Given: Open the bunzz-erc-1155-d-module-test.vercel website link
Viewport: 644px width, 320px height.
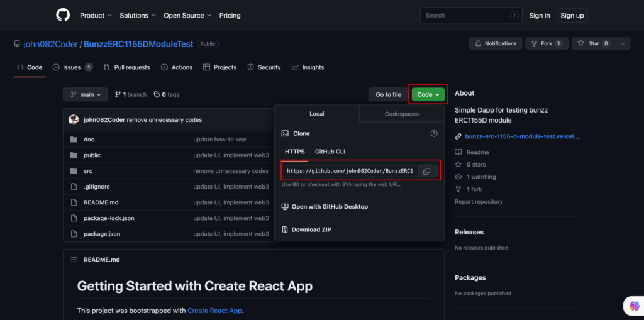Looking at the screenshot, I should (523, 136).
